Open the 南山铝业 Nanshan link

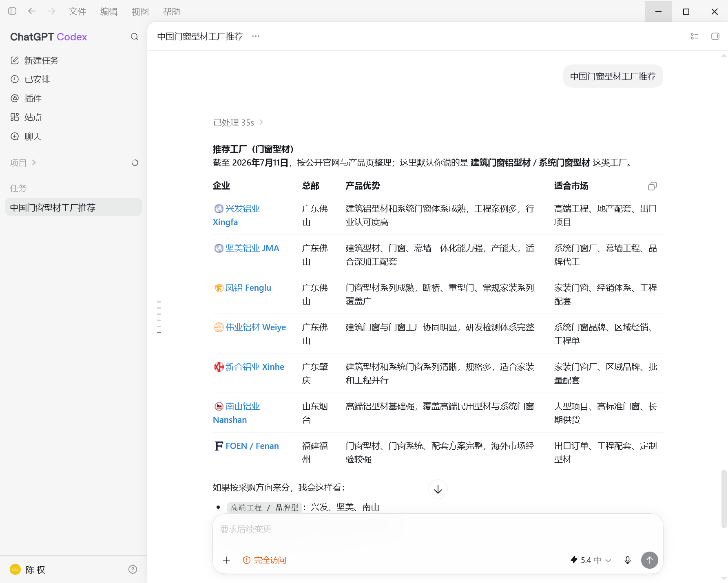point(237,413)
